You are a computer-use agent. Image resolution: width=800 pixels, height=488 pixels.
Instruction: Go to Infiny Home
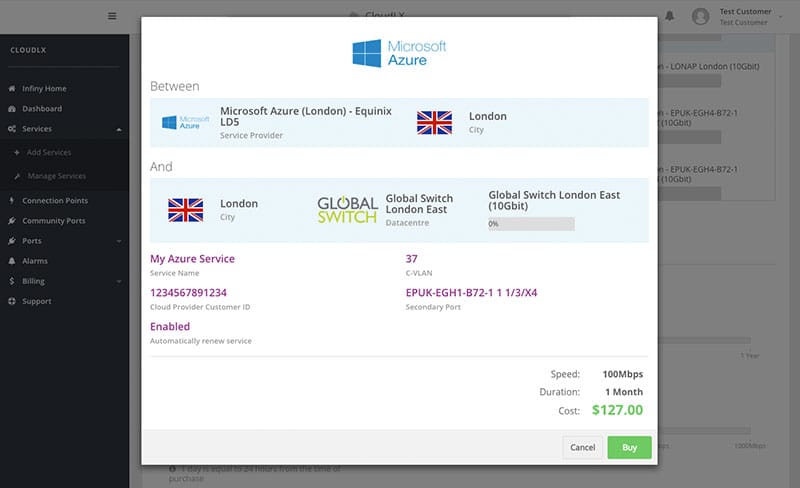[44, 88]
